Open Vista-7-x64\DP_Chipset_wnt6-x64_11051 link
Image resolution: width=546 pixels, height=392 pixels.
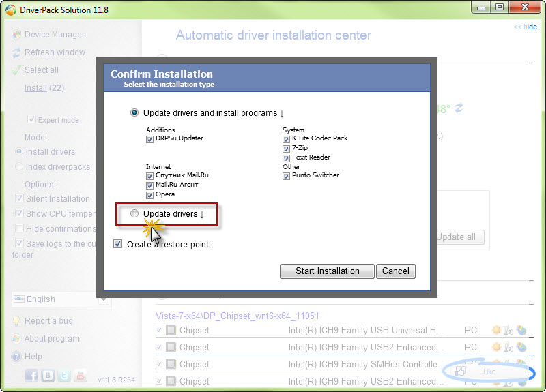(x=237, y=316)
